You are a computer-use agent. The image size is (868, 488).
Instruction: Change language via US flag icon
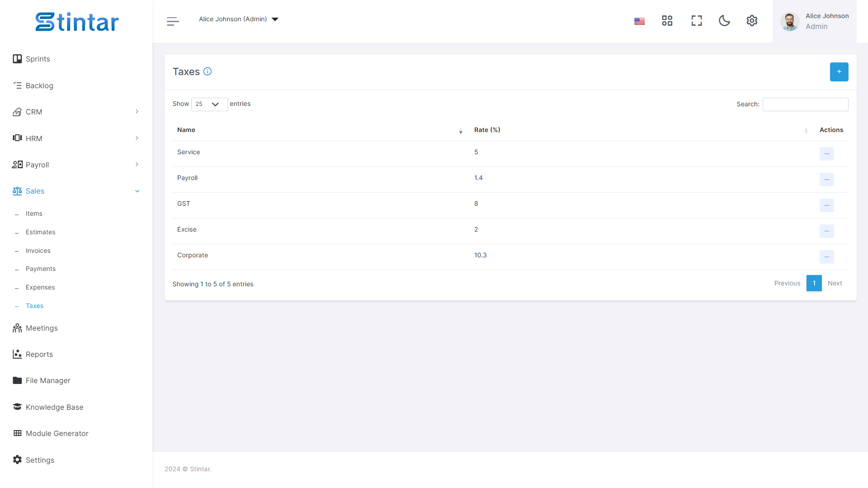click(640, 21)
